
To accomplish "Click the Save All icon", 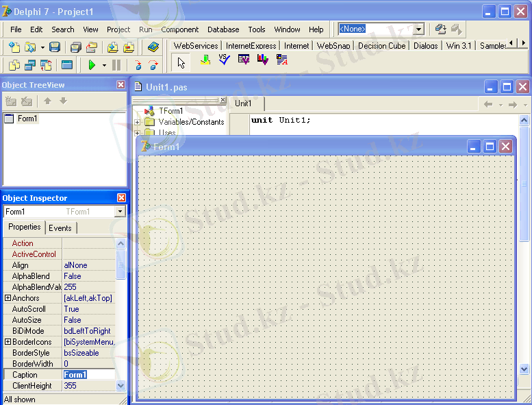I will (76, 47).
